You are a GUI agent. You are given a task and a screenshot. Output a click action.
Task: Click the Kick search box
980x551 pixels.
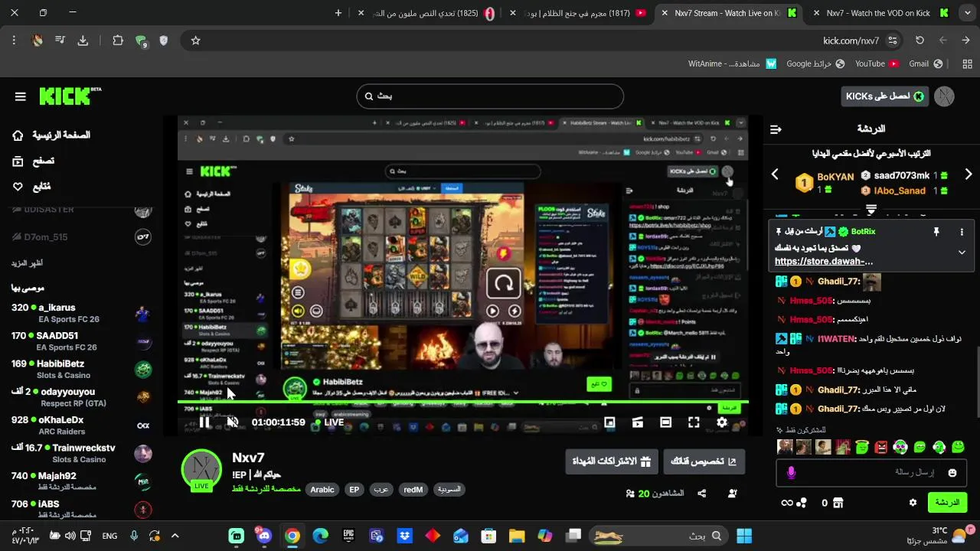coord(490,96)
